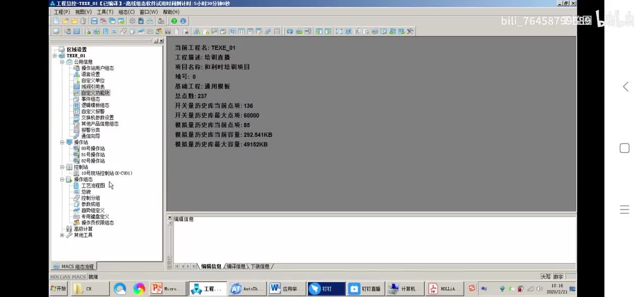Open the 工具(T) menu
The width and height of the screenshot is (644, 297).
(105, 12)
